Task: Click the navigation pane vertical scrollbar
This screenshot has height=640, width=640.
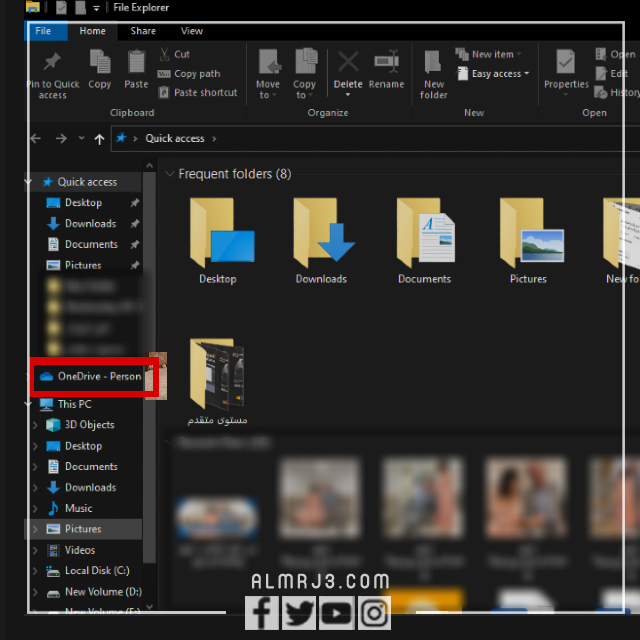Action: [149, 367]
